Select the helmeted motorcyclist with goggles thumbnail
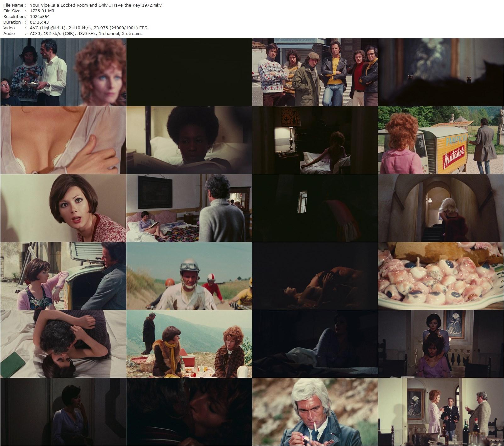The height and width of the screenshot is (446, 504). (189, 276)
